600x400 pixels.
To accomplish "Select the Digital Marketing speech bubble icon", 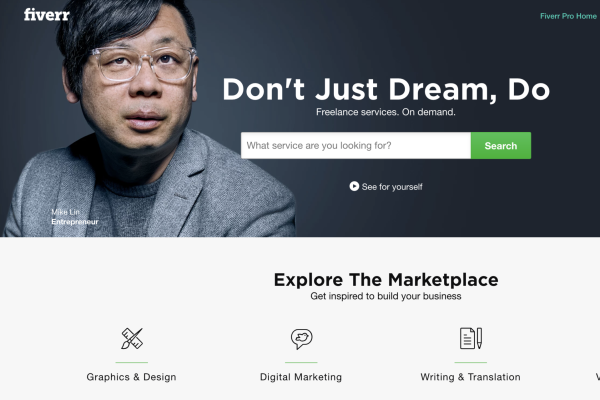I will tap(302, 339).
